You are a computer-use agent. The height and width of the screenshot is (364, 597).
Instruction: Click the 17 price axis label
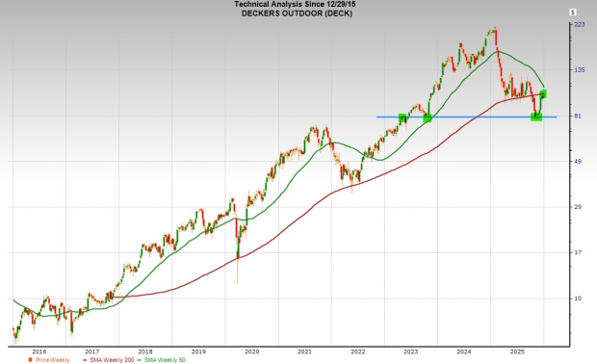578,252
